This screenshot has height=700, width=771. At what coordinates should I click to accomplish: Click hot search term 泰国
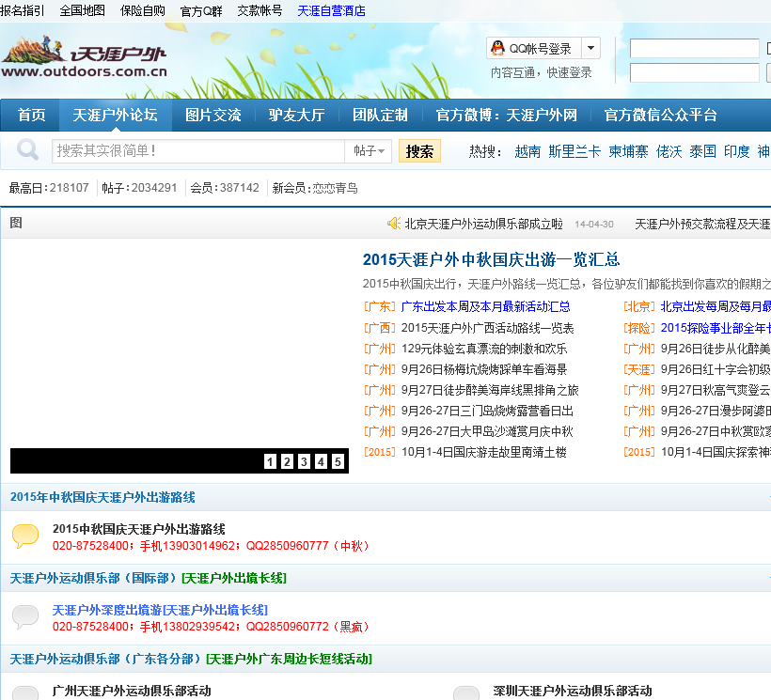tap(702, 151)
